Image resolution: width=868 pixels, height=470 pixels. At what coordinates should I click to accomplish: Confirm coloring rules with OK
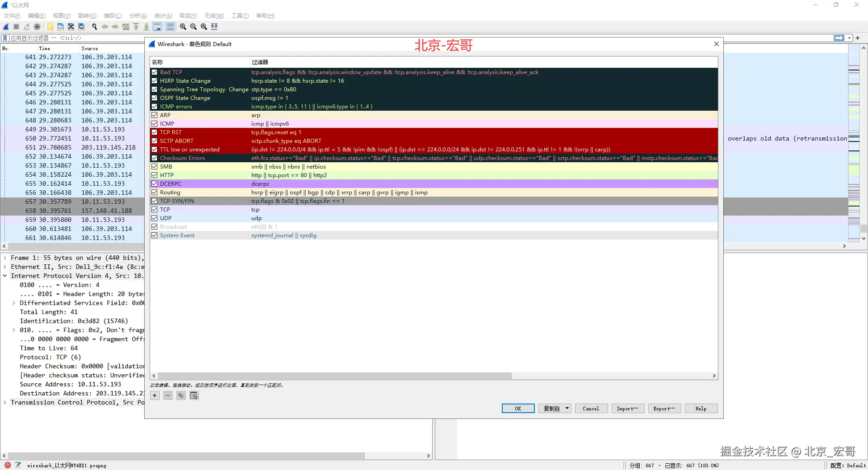518,409
